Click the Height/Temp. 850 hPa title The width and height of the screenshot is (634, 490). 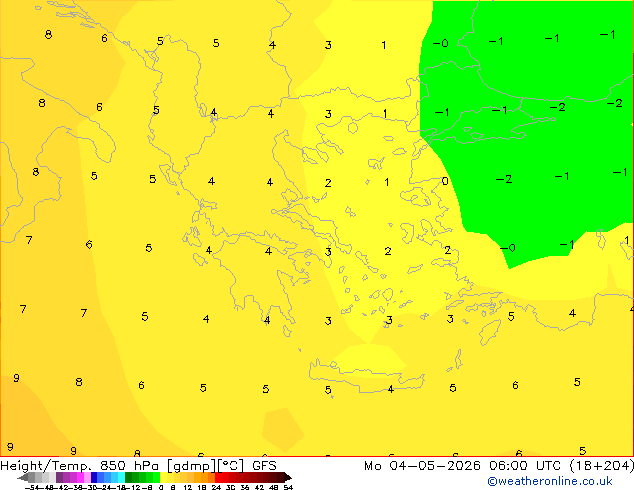coord(79,466)
